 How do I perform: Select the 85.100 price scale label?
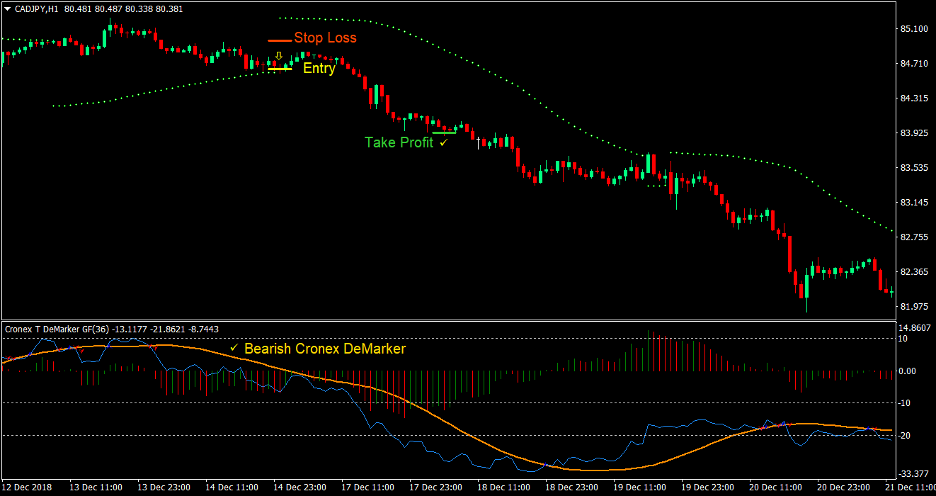pyautogui.click(x=914, y=28)
